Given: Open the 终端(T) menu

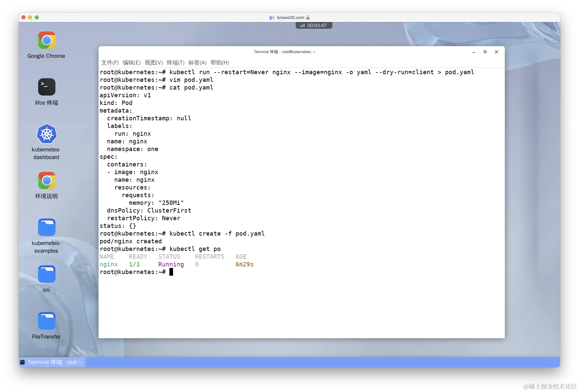Looking at the screenshot, I should tap(175, 62).
